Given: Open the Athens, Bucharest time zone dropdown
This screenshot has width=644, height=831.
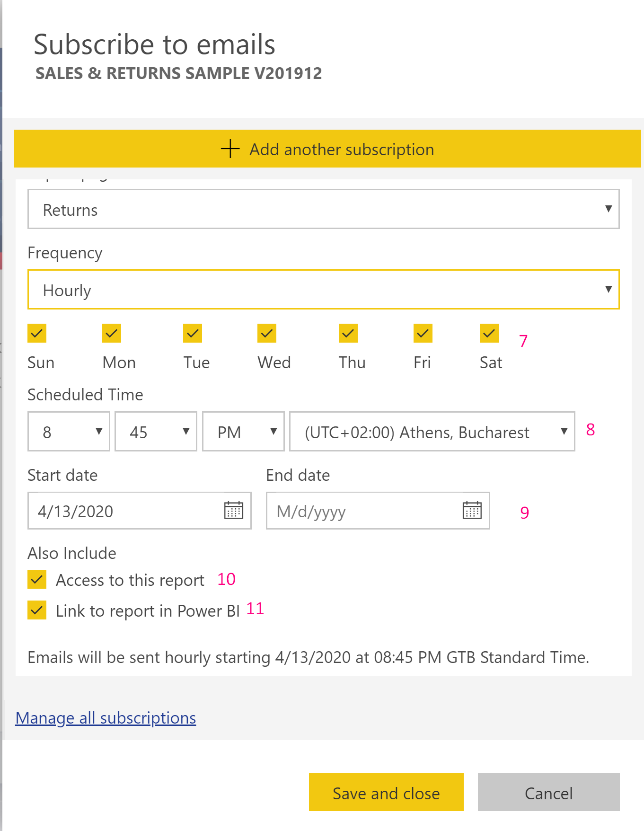Looking at the screenshot, I should pos(432,432).
